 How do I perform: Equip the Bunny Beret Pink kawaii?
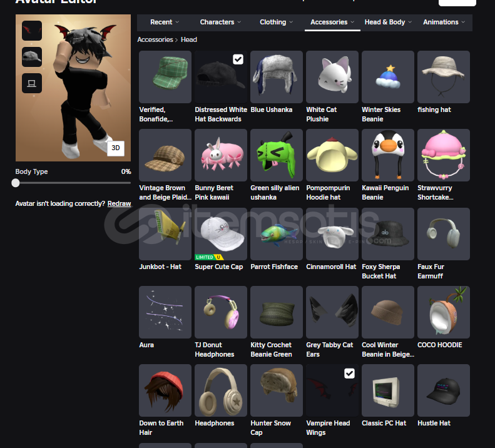221,155
